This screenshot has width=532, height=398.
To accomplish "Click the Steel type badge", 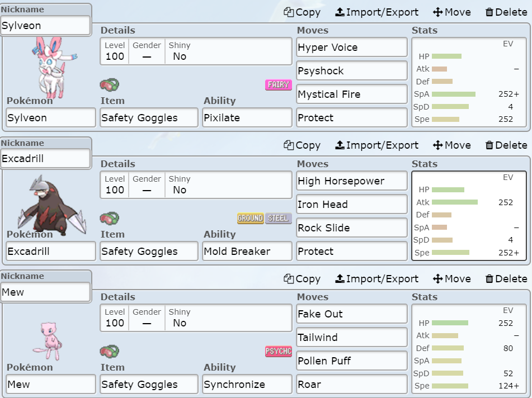I will 278,218.
